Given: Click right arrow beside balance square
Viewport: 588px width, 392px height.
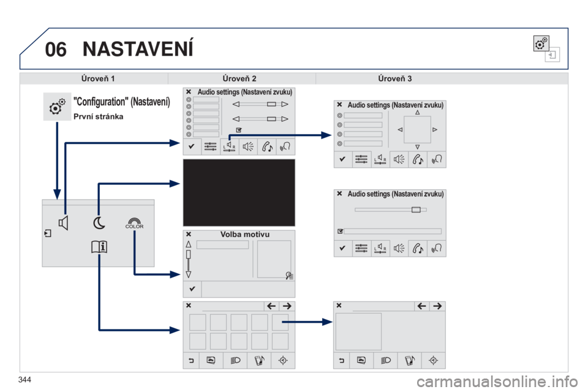Looking at the screenshot, I should tap(435, 129).
